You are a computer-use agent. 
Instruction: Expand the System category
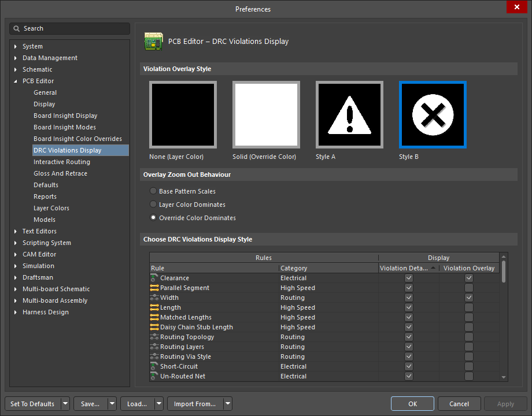click(x=14, y=46)
